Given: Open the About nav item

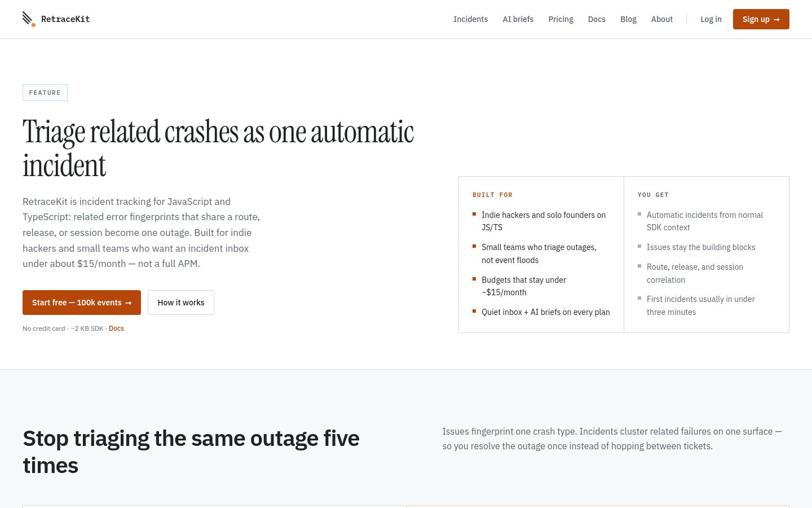Looking at the screenshot, I should [661, 19].
